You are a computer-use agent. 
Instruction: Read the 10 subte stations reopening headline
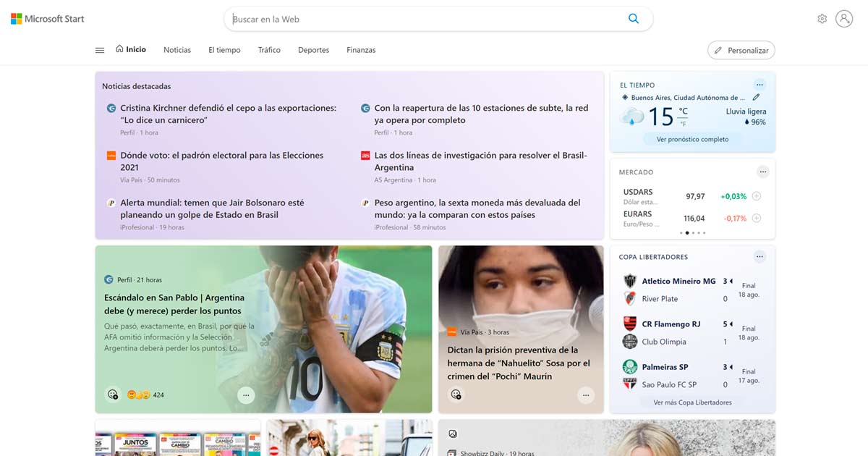coord(481,114)
